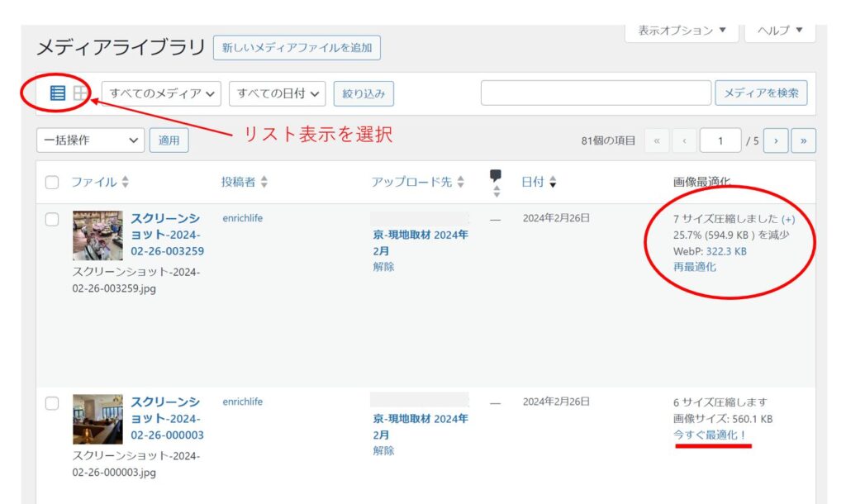The image size is (846, 504).
Task: Click 6 サイズ圧縮します text
Action: click(720, 402)
